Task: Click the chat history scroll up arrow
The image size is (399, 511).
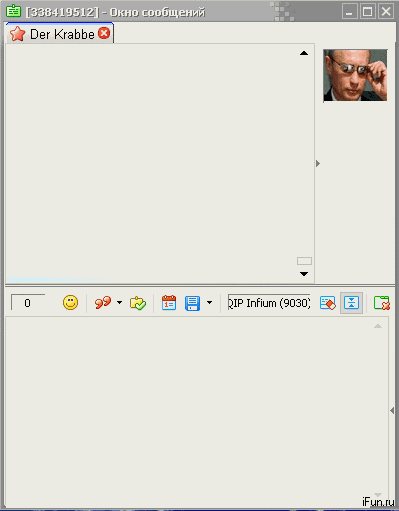Action: 304,53
